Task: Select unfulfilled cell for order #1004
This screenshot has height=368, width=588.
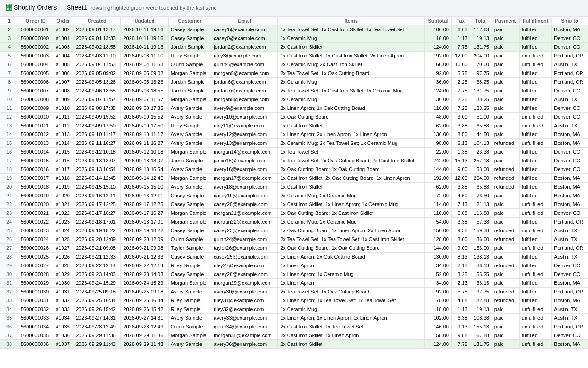Action: pyautogui.click(x=535, y=56)
